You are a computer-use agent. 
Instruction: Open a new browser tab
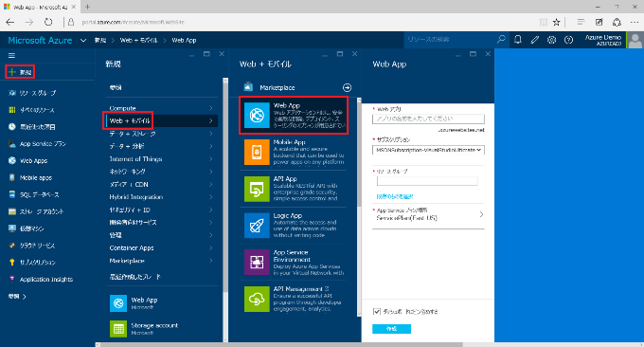[87, 7]
